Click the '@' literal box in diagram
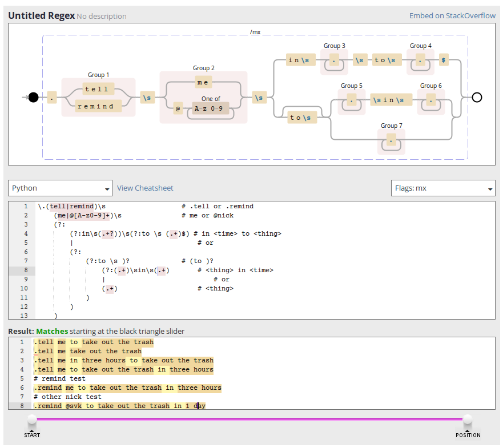503x448 pixels. (x=179, y=108)
